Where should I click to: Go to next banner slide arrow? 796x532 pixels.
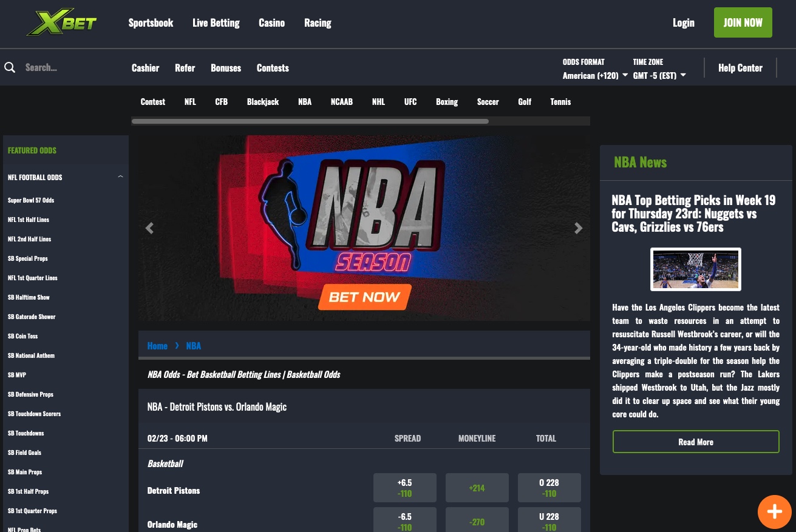[x=579, y=228]
